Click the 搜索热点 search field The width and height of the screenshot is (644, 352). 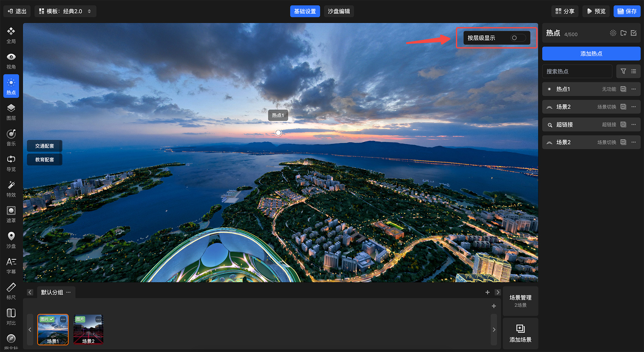(x=577, y=71)
